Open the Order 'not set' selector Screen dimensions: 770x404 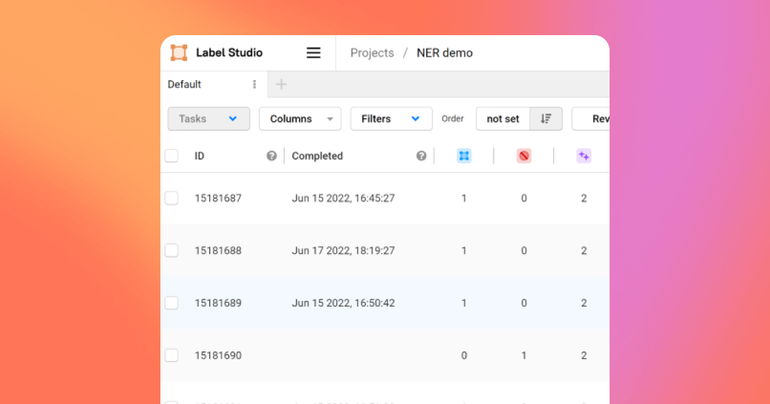point(503,119)
